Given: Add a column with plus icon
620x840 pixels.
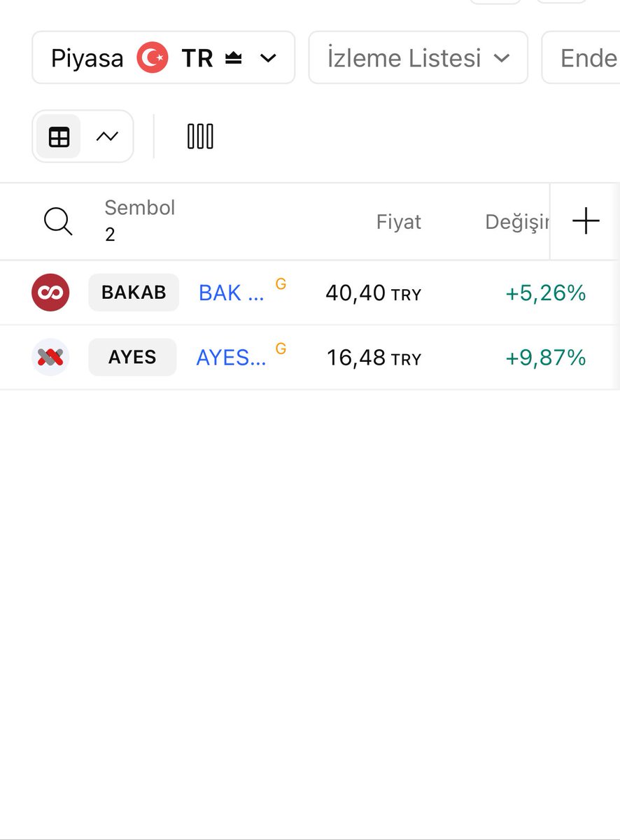Looking at the screenshot, I should click(x=586, y=222).
